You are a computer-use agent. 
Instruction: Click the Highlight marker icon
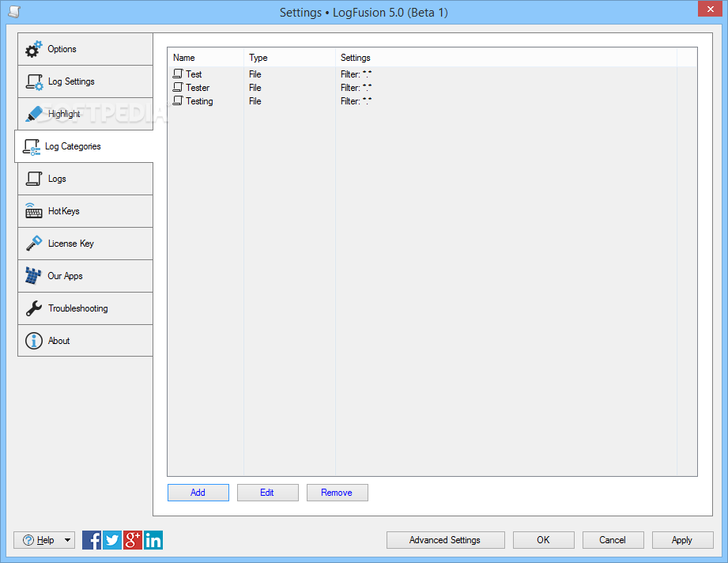(x=34, y=115)
